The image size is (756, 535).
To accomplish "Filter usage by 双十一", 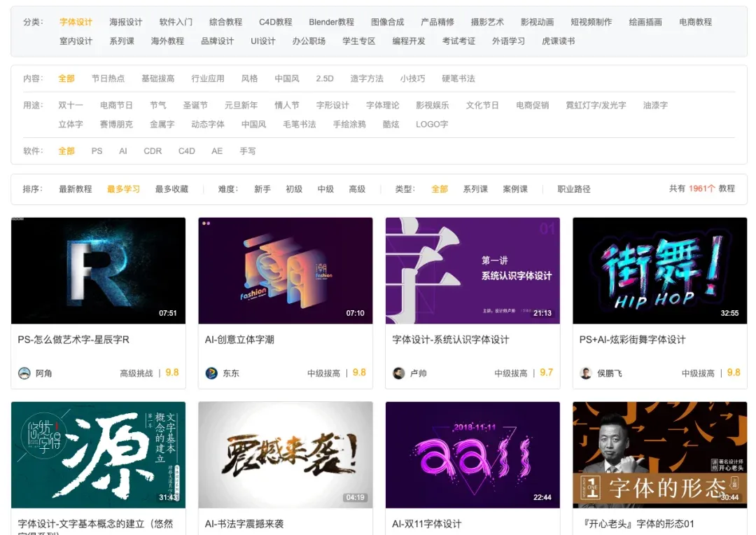I will [71, 104].
